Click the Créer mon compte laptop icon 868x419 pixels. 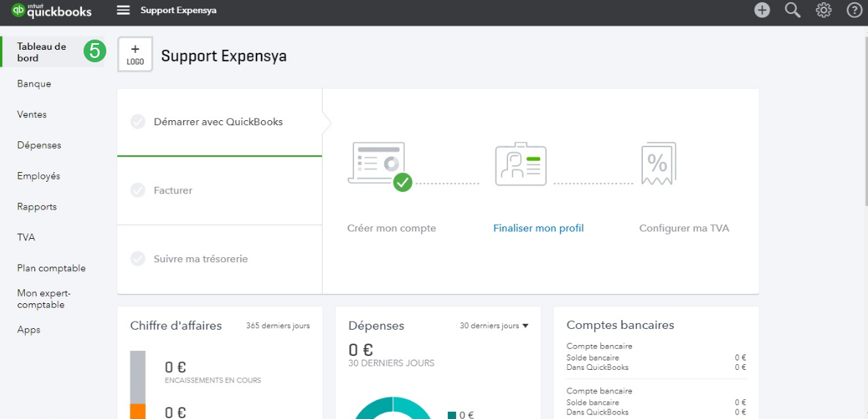[380, 166]
